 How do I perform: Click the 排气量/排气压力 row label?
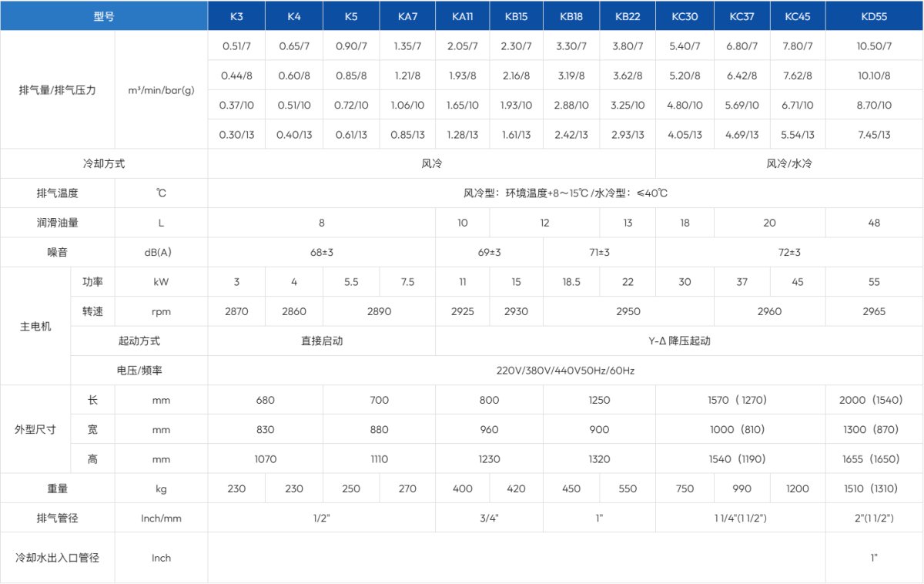58,89
